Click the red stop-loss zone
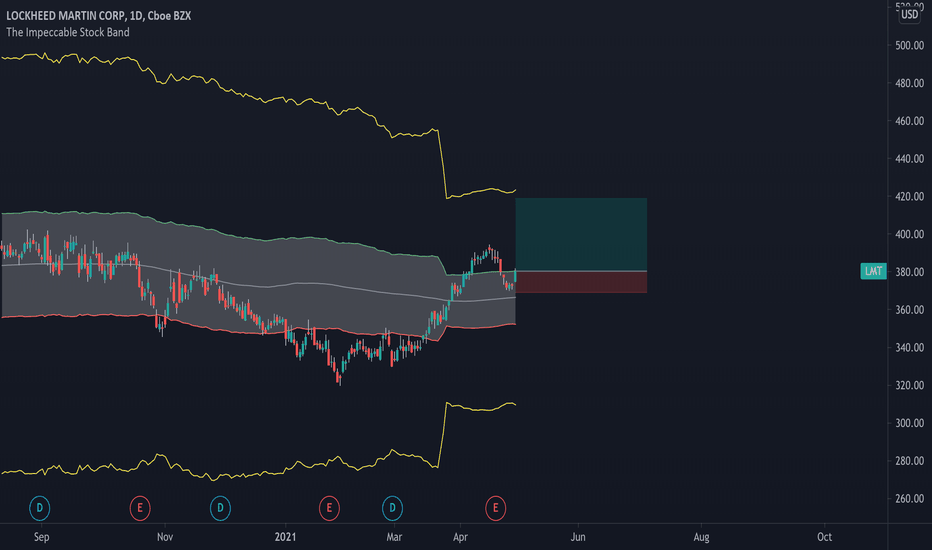This screenshot has width=932, height=550. pyautogui.click(x=581, y=282)
